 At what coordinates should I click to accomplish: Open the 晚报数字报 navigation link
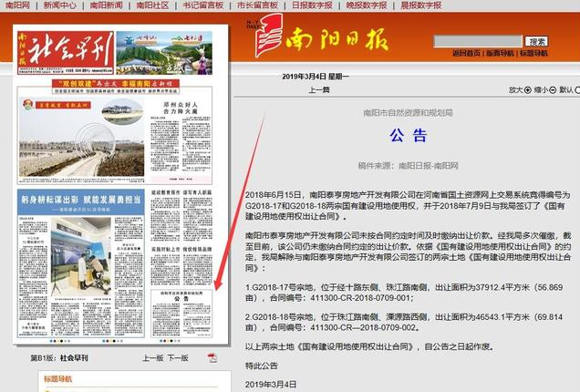[367, 5]
